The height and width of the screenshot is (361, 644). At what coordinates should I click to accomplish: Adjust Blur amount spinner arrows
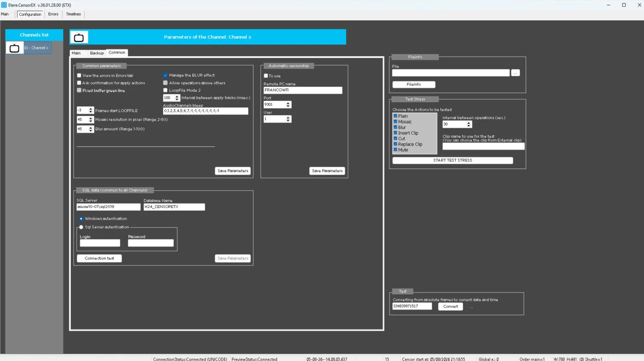91,129
